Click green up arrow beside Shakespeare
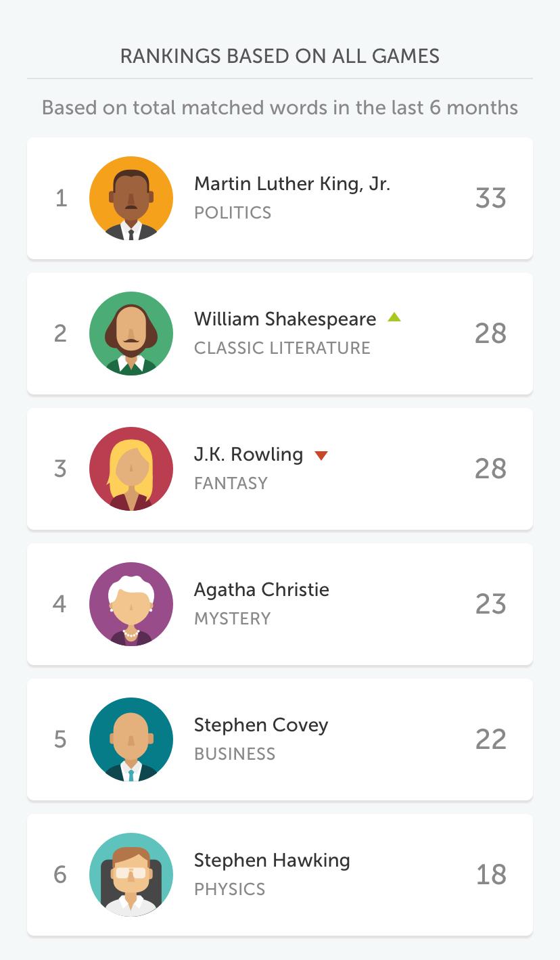The image size is (560, 960). tap(394, 317)
